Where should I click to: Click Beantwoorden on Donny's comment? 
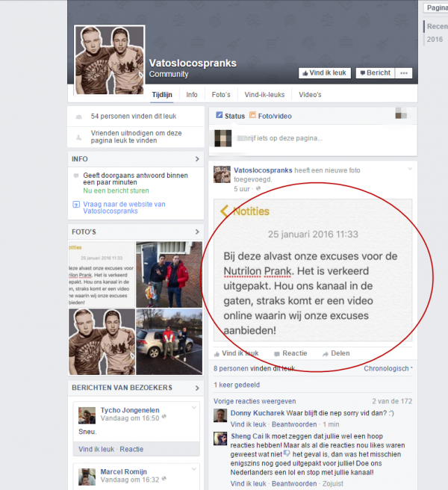click(x=294, y=424)
